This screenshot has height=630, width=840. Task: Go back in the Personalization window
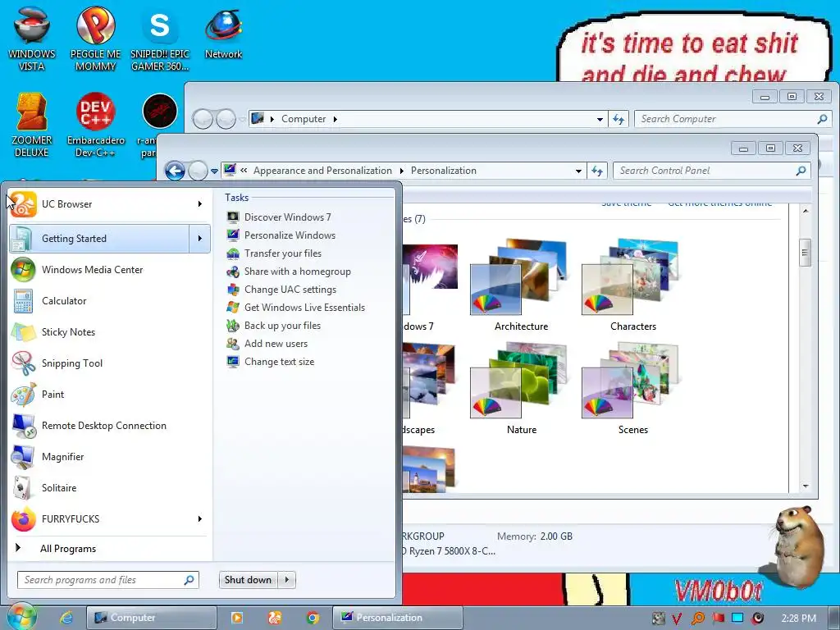tap(175, 171)
